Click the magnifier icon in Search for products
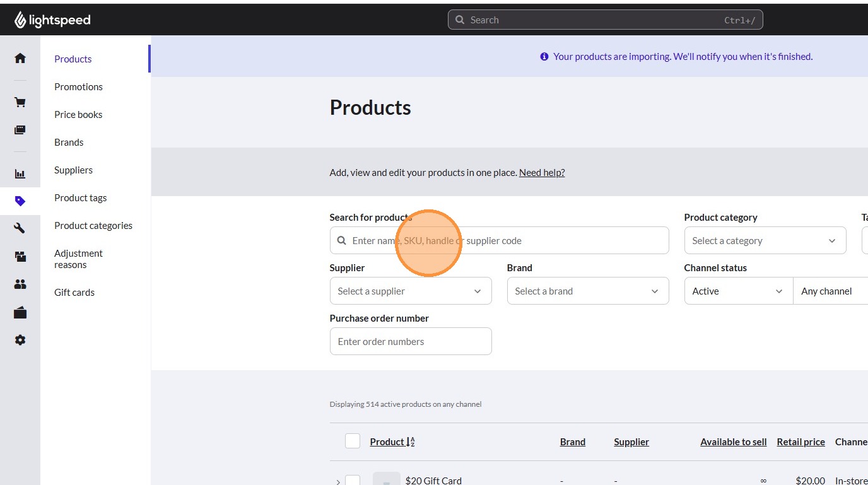Image resolution: width=868 pixels, height=485 pixels. pyautogui.click(x=342, y=241)
